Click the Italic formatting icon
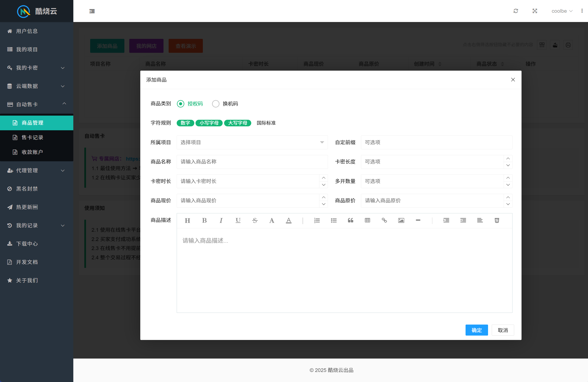The width and height of the screenshot is (588, 382). click(x=221, y=220)
